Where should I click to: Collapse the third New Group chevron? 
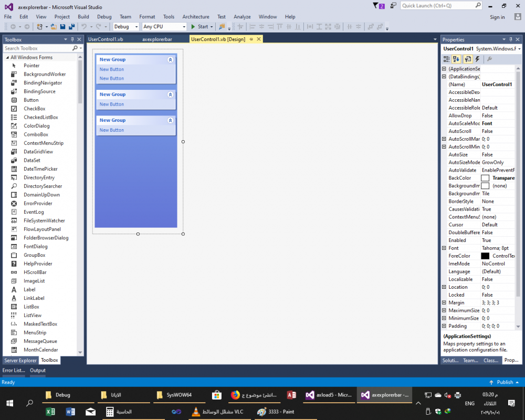pos(170,120)
